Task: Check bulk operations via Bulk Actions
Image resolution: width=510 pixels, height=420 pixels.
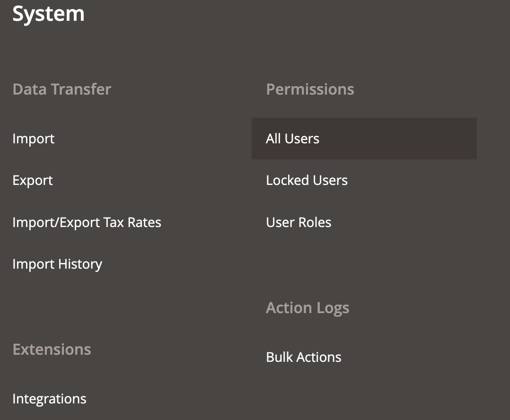Action: pyautogui.click(x=304, y=357)
